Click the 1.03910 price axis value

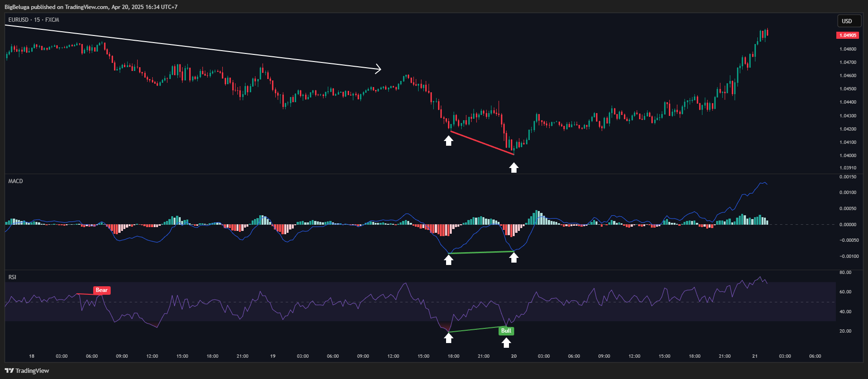click(848, 167)
